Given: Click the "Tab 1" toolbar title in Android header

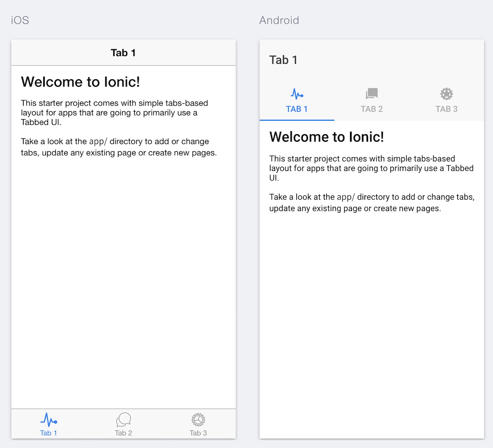Looking at the screenshot, I should (283, 60).
